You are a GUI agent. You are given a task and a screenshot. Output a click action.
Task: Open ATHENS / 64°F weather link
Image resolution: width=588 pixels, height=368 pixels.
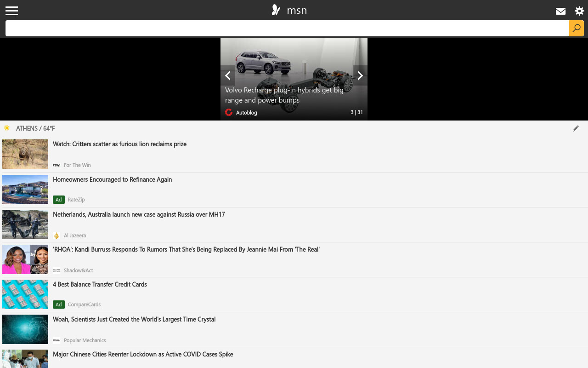(x=35, y=128)
